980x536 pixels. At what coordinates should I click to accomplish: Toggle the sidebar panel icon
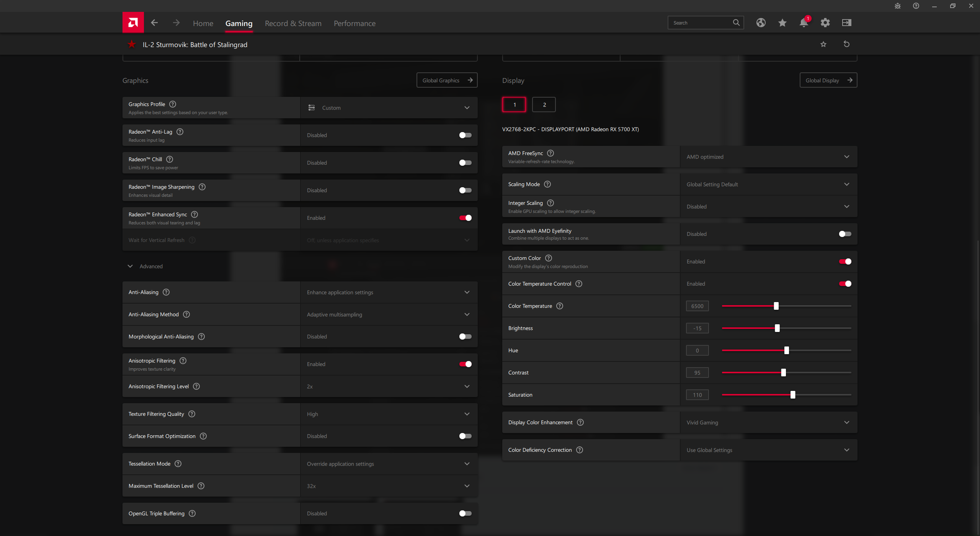[846, 23]
